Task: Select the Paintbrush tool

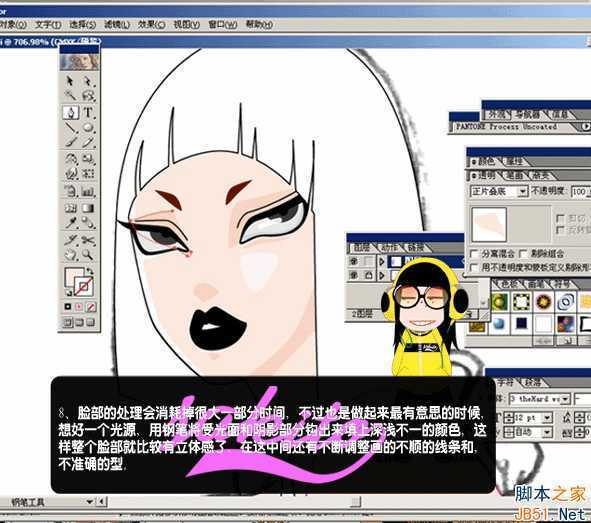Action: 70,142
